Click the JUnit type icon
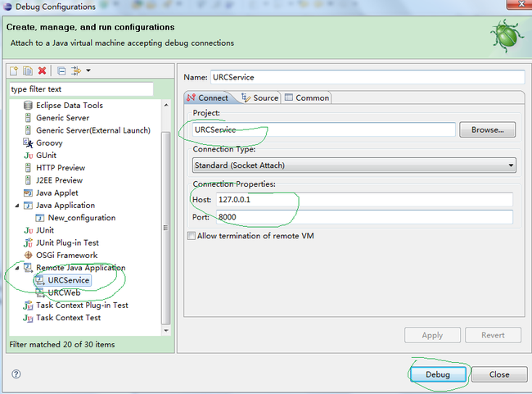The image size is (532, 394). (28, 230)
